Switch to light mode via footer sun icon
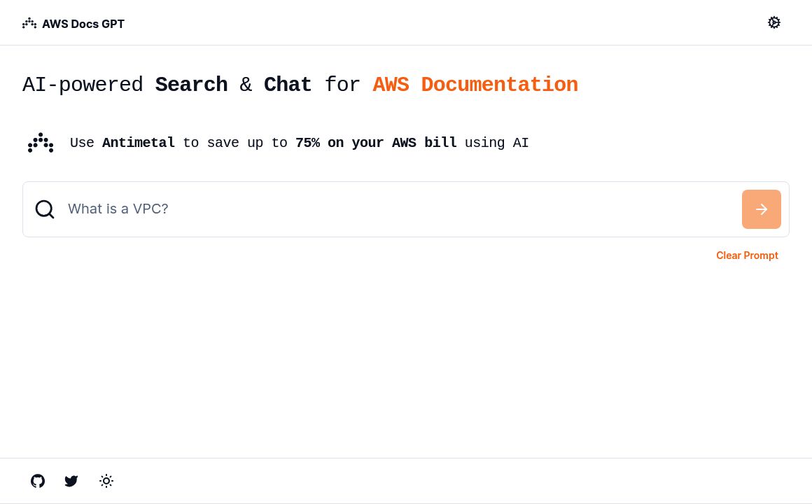Image resolution: width=812 pixels, height=504 pixels. pyautogui.click(x=106, y=481)
